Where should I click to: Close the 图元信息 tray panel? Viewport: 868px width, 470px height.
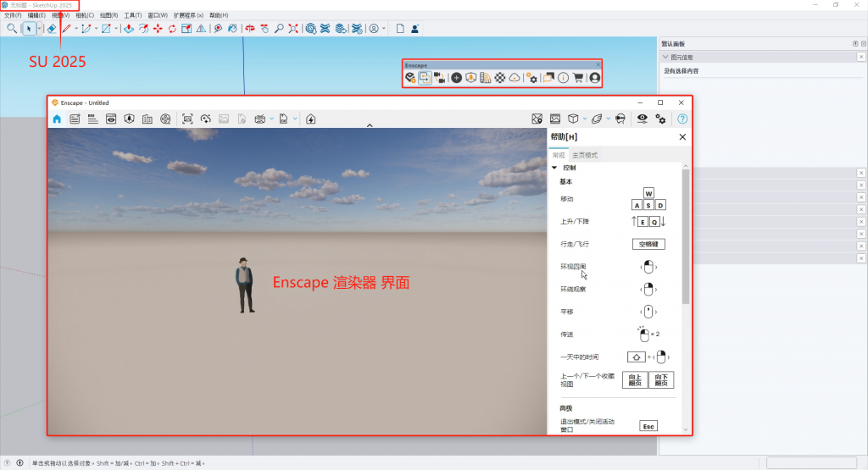pyautogui.click(x=861, y=57)
